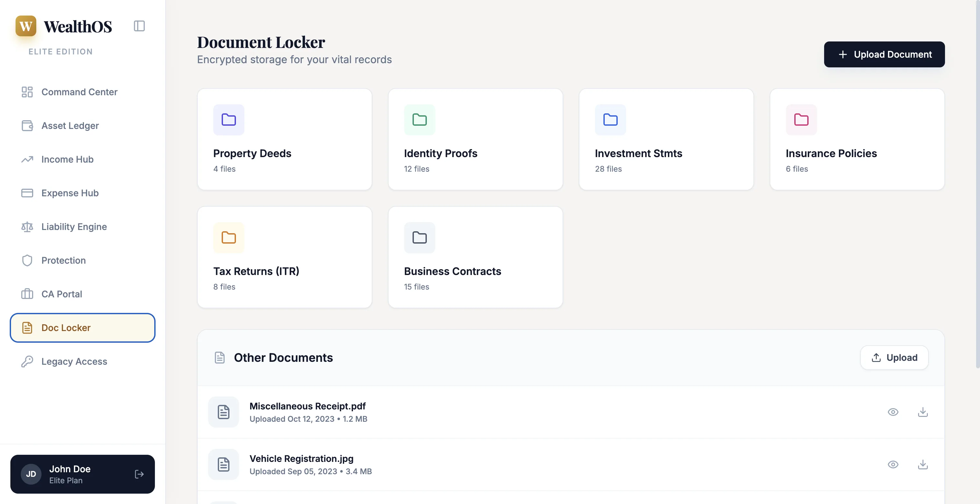Viewport: 980px width, 504px height.
Task: Click the Income Hub trending arrow icon
Action: [27, 159]
